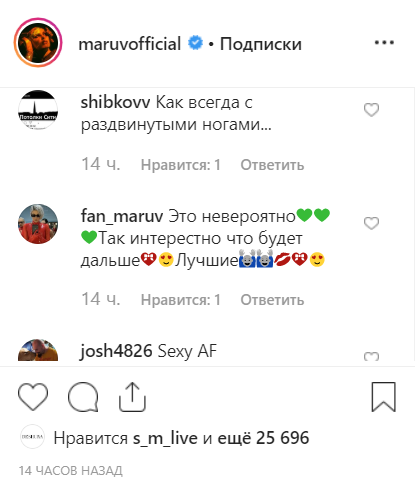This screenshot has height=486, width=415.
Task: Click the maruvofficial username
Action: coord(130,44)
